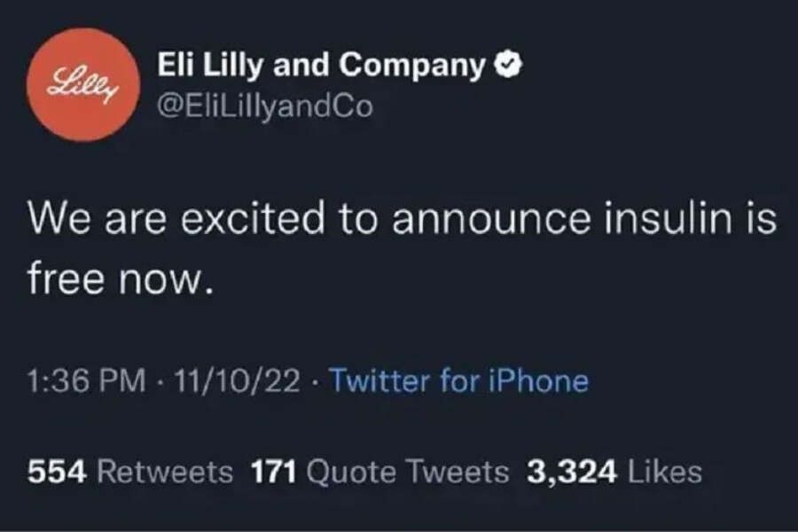Click "free now." on the tweet's second line

click(x=121, y=279)
